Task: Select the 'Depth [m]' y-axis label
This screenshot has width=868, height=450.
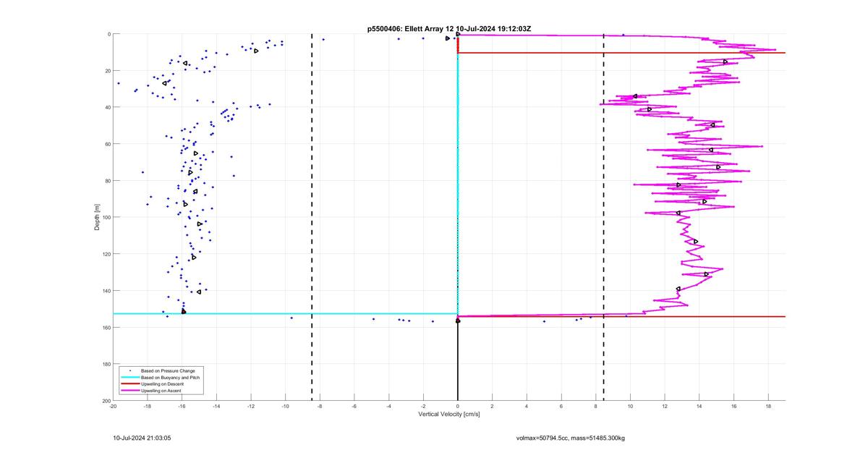Action: (x=96, y=217)
